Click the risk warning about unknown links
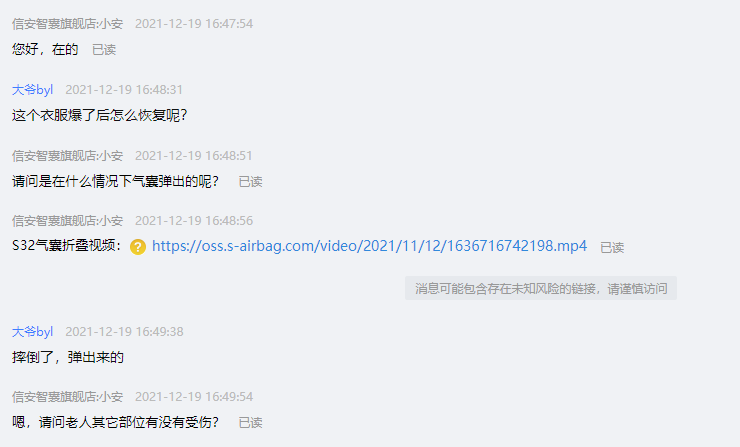This screenshot has width=740, height=447. click(x=541, y=288)
